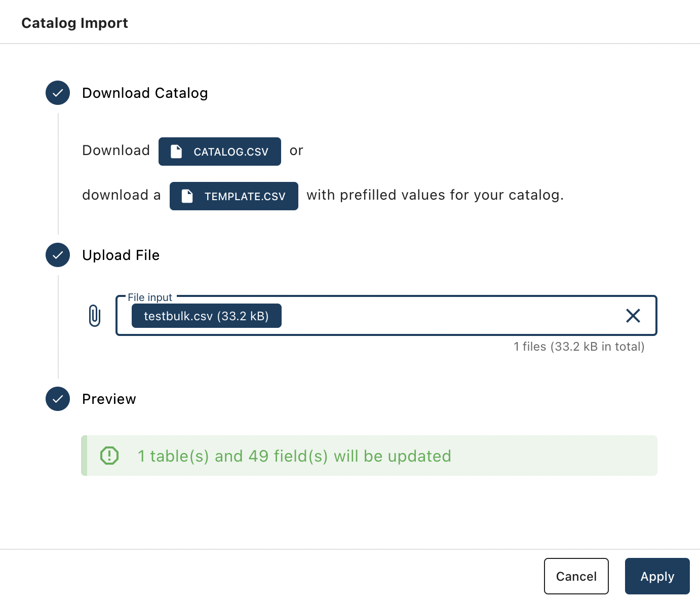Click the Catalog Import dialog title
Image resolution: width=700 pixels, height=602 pixels.
[x=74, y=23]
